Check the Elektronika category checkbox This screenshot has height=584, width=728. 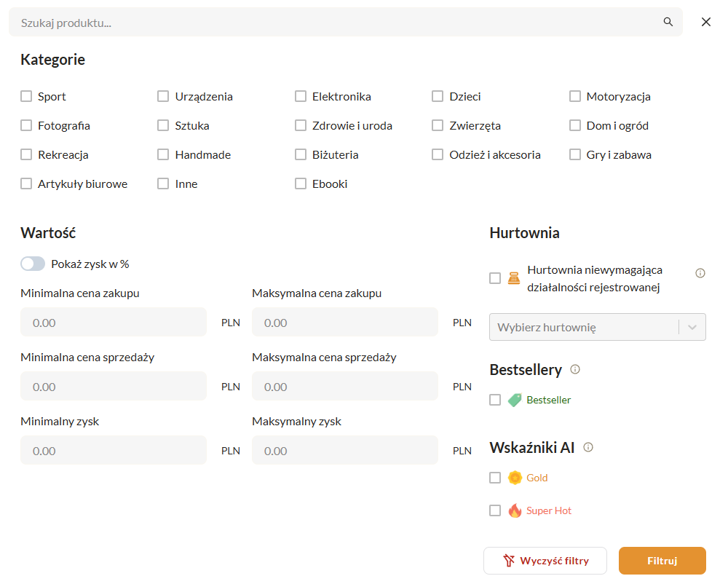point(301,96)
